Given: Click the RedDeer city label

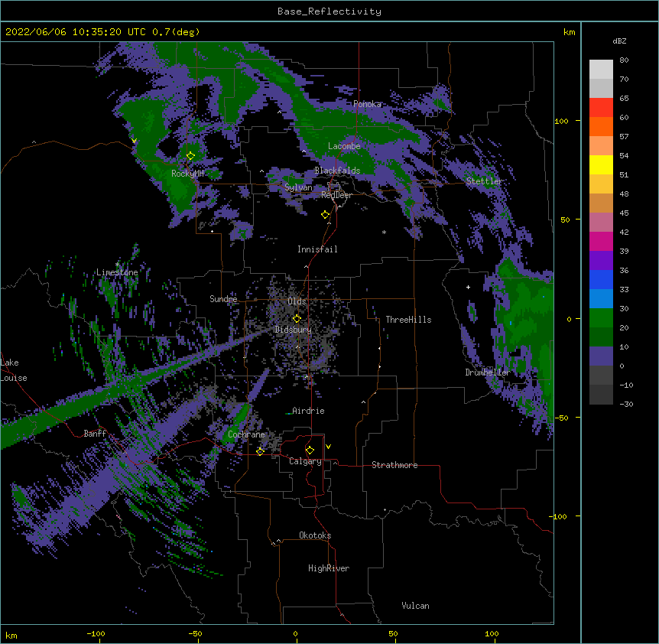Looking at the screenshot, I should point(336,195).
